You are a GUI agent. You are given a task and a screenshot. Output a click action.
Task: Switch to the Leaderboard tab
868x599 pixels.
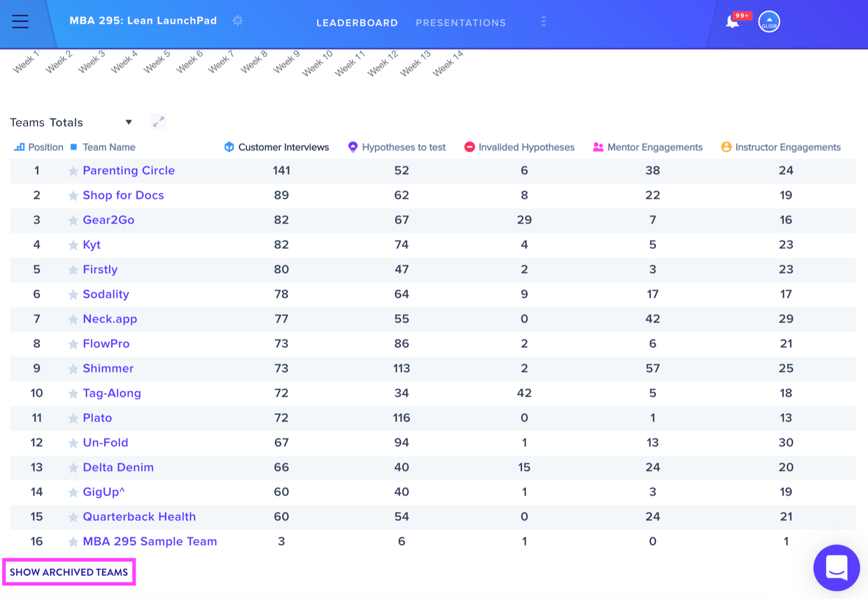pos(357,23)
